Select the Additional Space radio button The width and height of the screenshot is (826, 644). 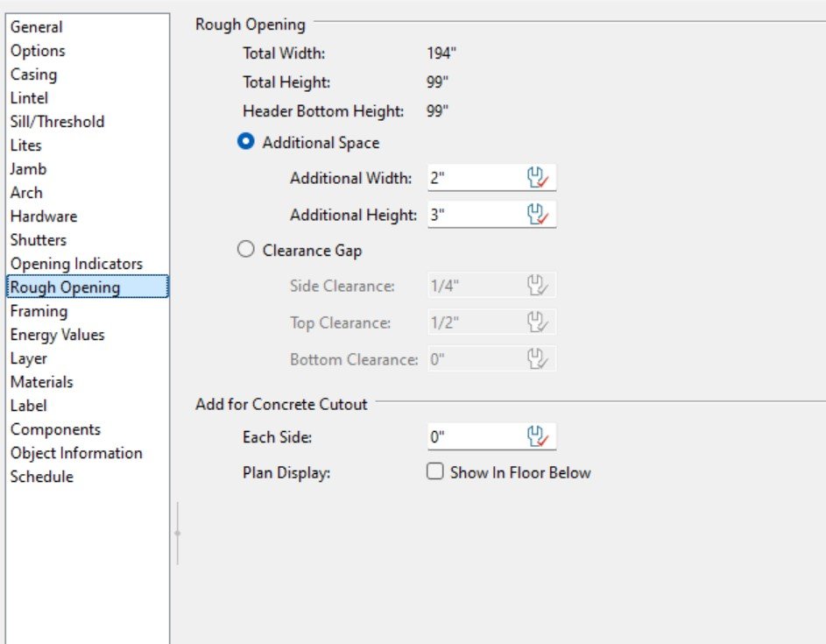click(246, 142)
